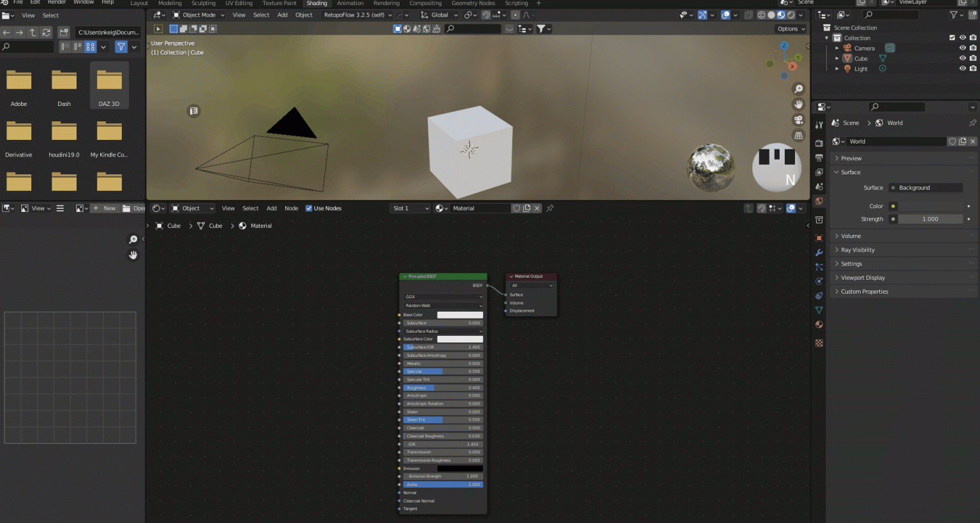
Task: Click the Options button in the viewport header
Action: [x=790, y=29]
